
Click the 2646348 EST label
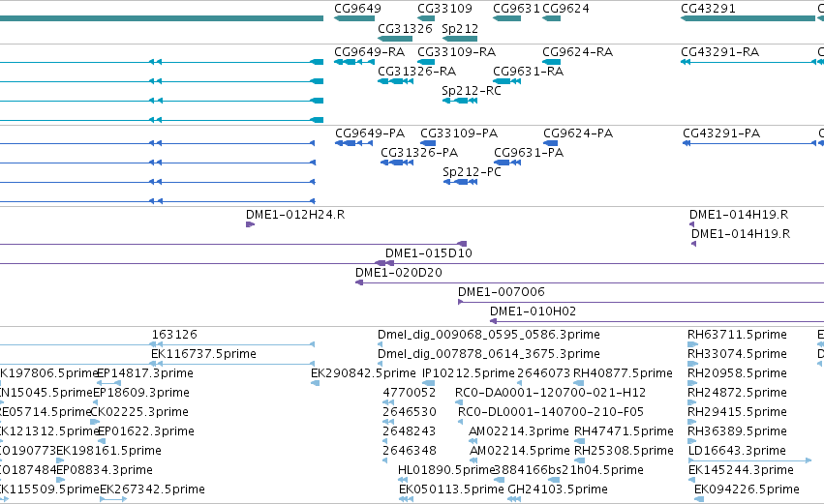(410, 451)
